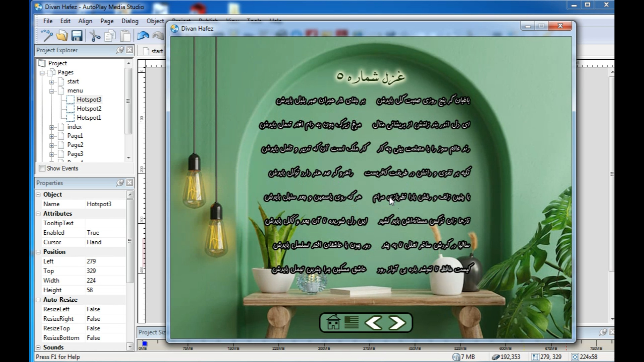
Task: Open the File menu
Action: [48, 21]
